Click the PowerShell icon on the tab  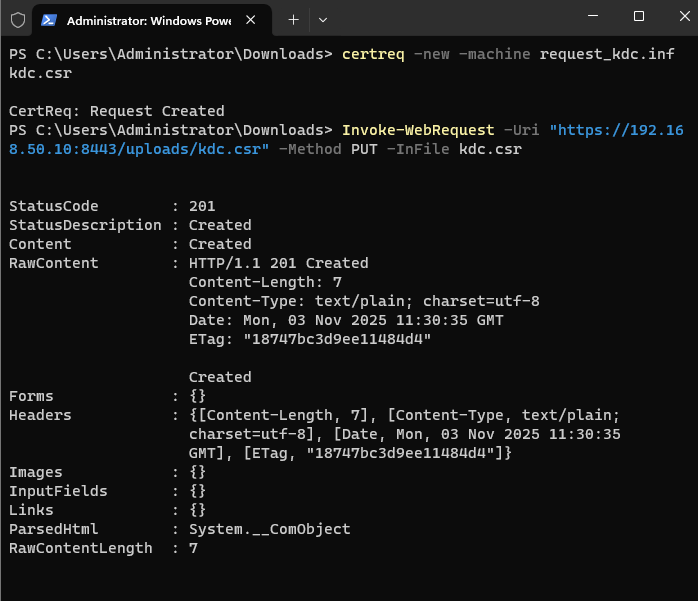pos(48,20)
